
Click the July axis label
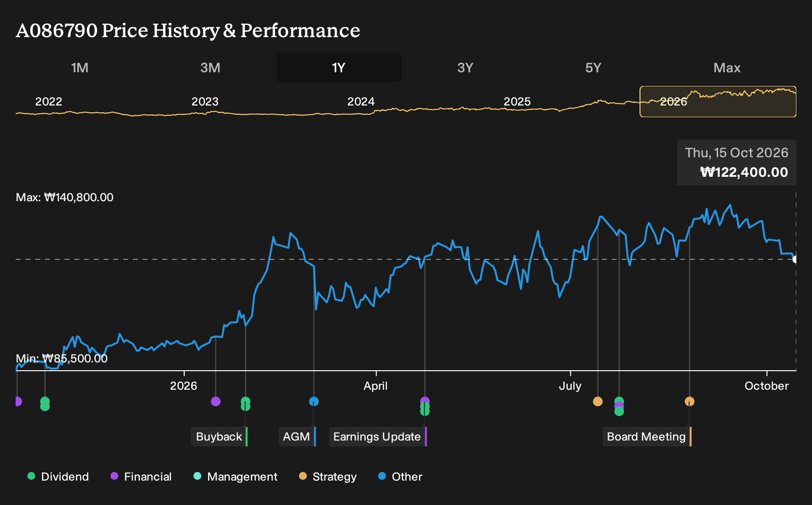click(570, 386)
